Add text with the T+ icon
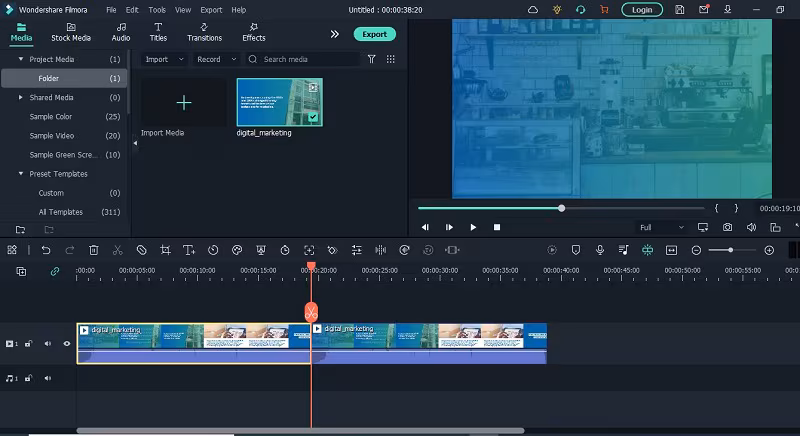Viewport: 800px width, 436px height. tap(189, 250)
